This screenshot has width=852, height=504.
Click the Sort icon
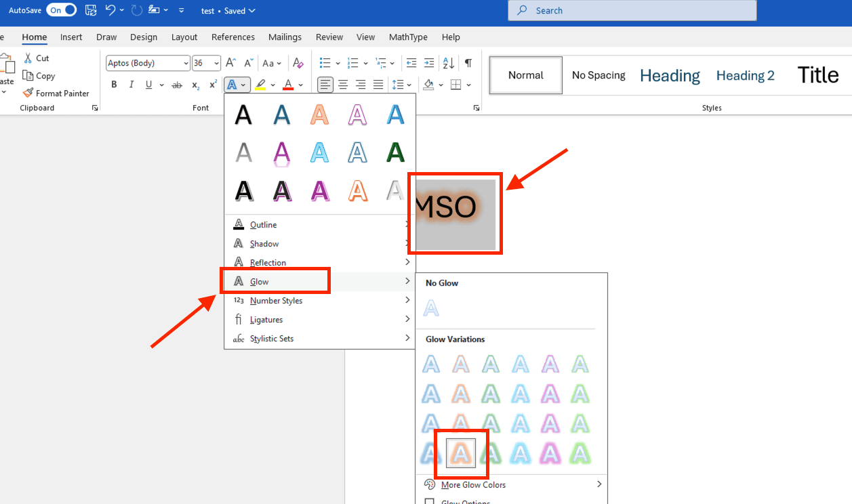tap(448, 63)
